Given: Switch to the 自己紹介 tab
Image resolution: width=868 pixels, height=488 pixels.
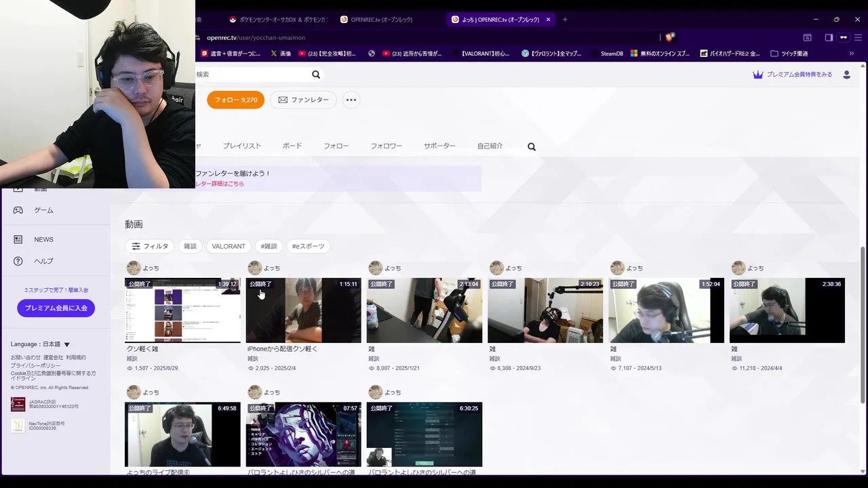Looking at the screenshot, I should (490, 146).
